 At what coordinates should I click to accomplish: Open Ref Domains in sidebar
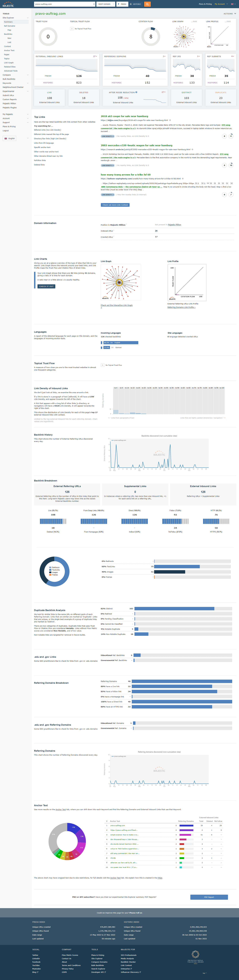click(10, 26)
